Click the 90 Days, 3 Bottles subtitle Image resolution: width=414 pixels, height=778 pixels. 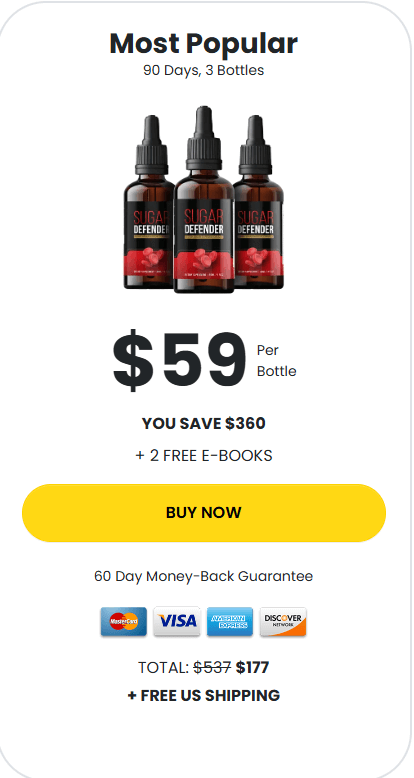tap(204, 70)
